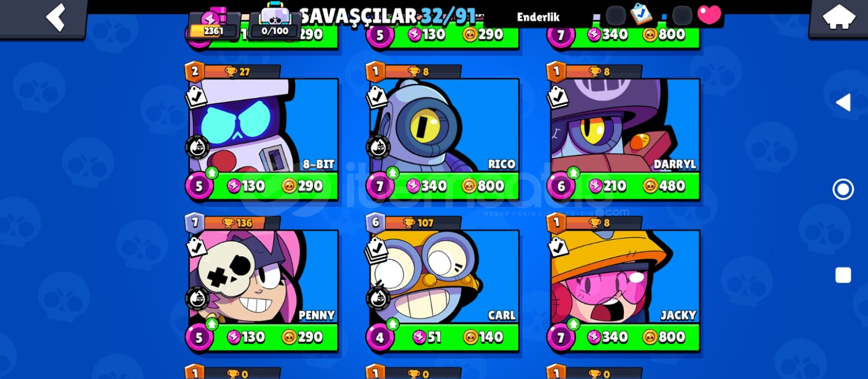Tap Android back triangle navigation button
Screen dimensions: 868x379
(x=843, y=102)
